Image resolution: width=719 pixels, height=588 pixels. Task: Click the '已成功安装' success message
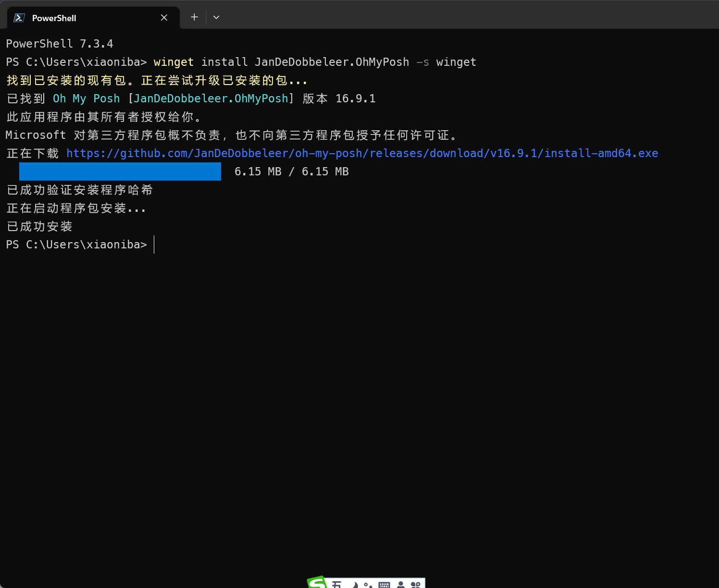pos(39,226)
